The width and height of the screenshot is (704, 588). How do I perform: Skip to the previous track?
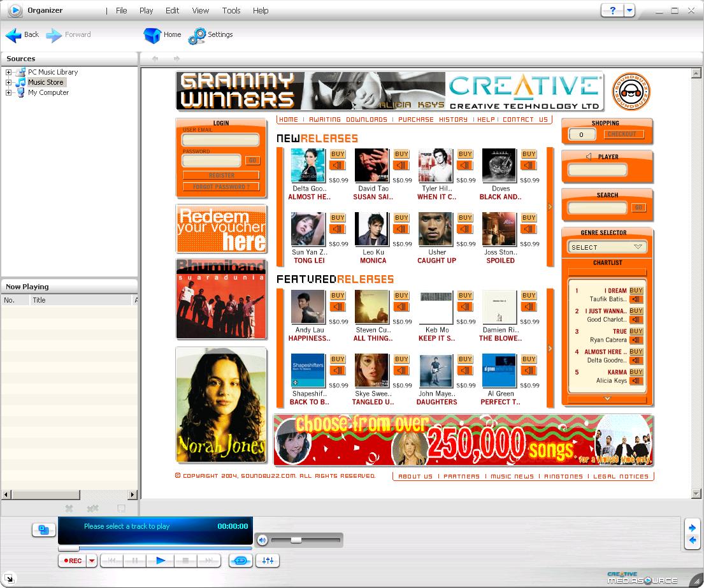111,561
